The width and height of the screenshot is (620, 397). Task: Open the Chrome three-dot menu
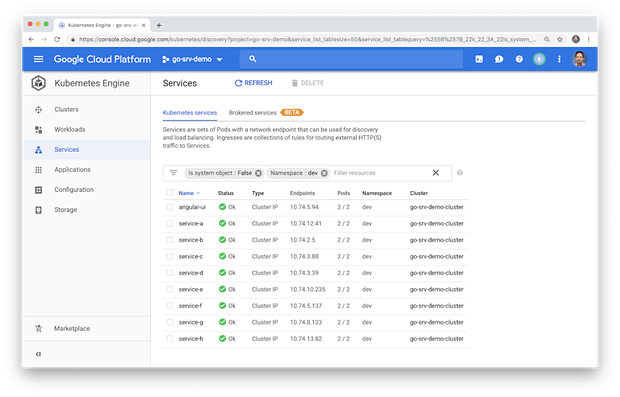pos(588,39)
